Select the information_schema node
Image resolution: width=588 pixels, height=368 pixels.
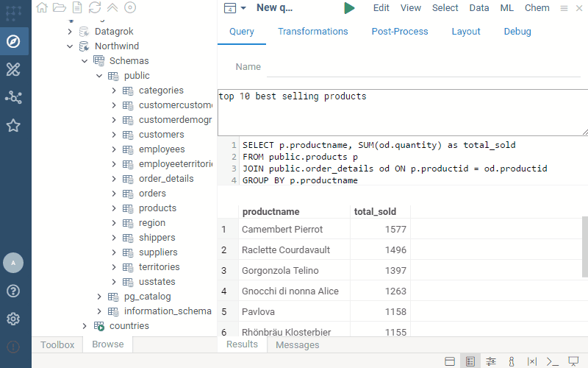tap(168, 311)
